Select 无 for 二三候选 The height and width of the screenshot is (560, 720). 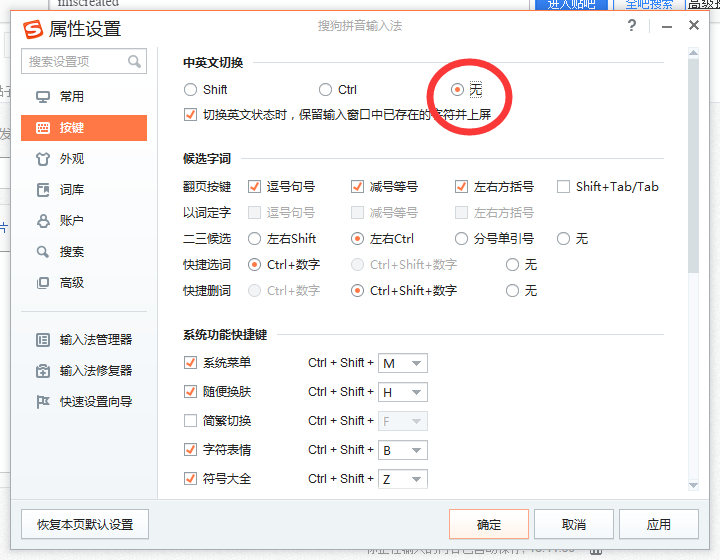coord(563,239)
